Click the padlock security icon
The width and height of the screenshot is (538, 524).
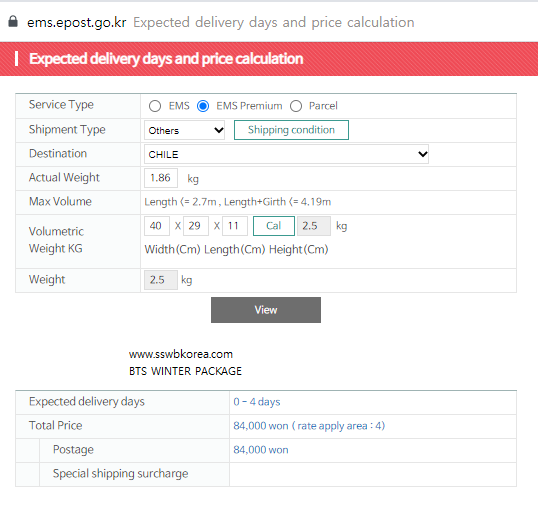[13, 21]
